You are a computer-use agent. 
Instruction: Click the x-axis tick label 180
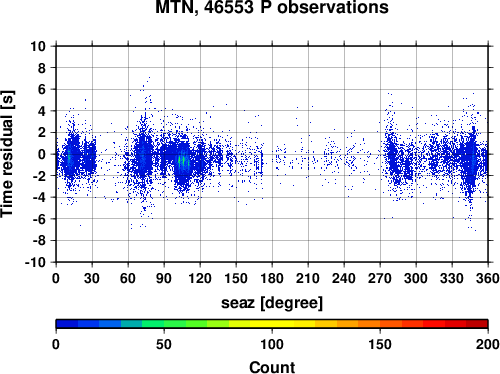click(272, 278)
